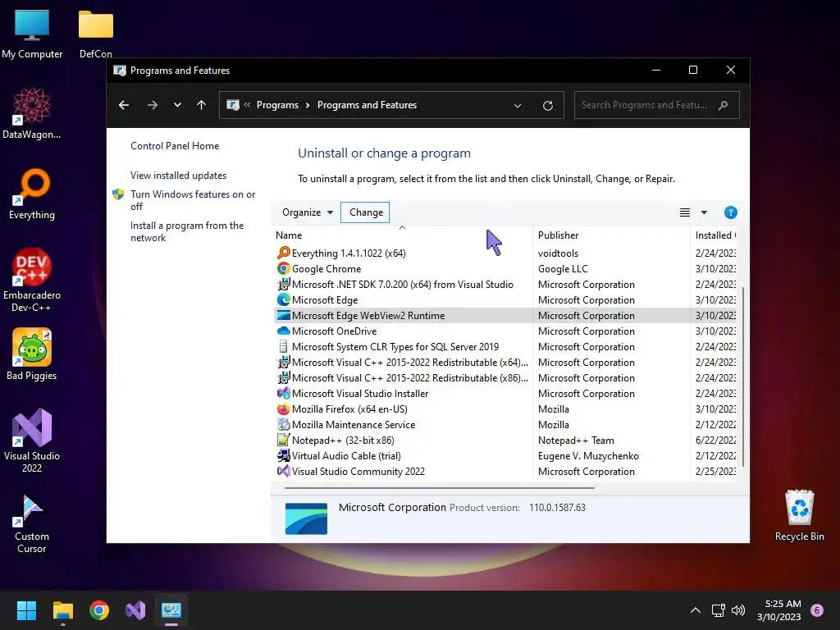840x630 pixels.
Task: Go up one level with up arrow
Action: pyautogui.click(x=202, y=105)
